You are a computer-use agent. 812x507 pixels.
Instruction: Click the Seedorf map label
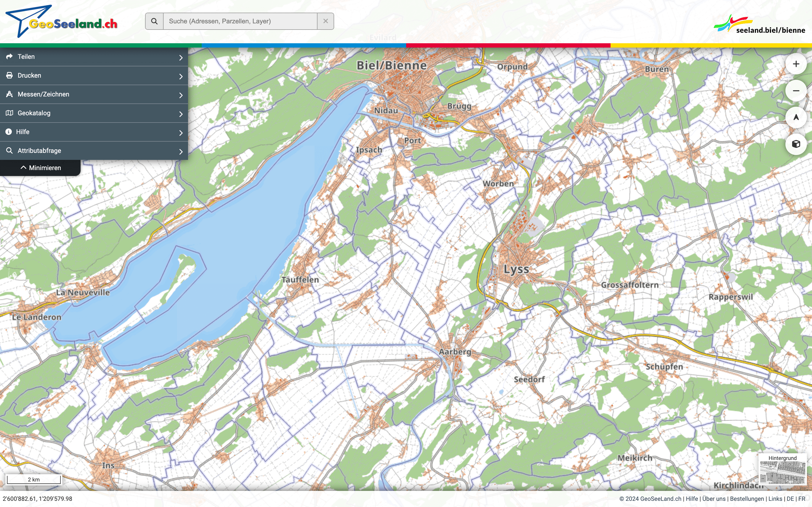pyautogui.click(x=529, y=380)
